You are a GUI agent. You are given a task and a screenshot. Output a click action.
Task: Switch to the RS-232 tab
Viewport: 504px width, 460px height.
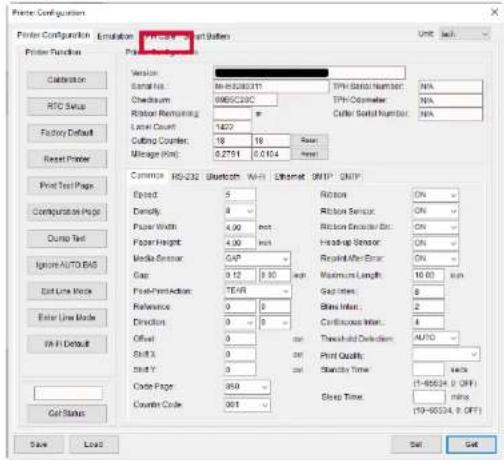coord(185,177)
